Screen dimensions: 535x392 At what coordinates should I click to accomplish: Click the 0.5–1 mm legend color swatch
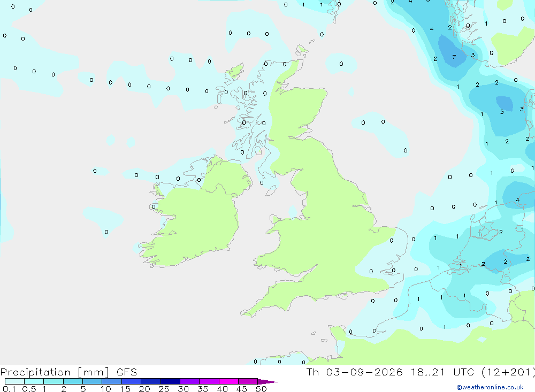(34, 381)
